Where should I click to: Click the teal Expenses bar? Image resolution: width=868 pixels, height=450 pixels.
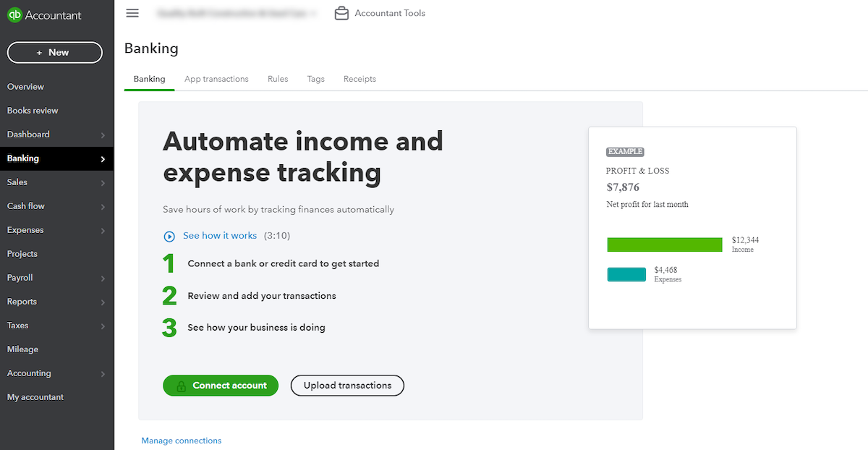[x=626, y=274]
